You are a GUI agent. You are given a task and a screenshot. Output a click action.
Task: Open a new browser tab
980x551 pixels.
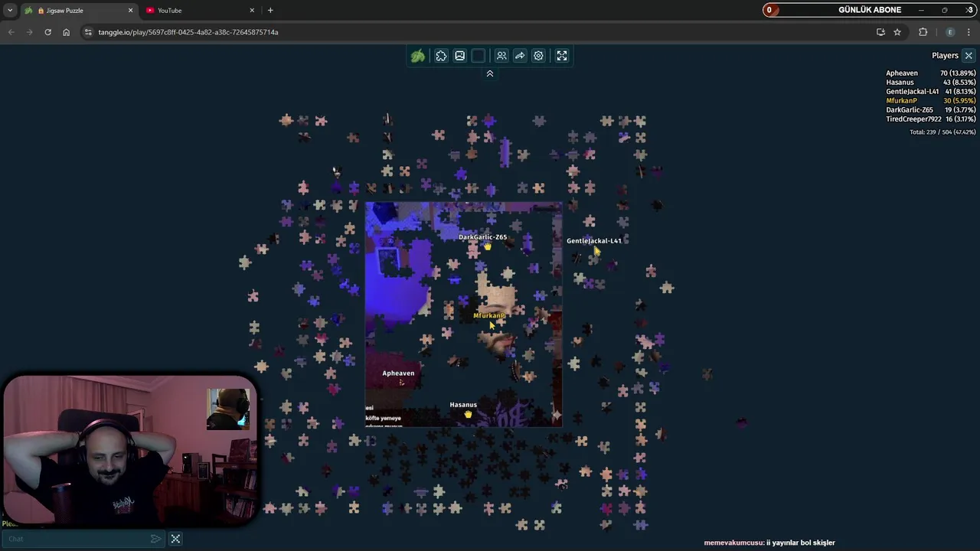click(x=270, y=11)
